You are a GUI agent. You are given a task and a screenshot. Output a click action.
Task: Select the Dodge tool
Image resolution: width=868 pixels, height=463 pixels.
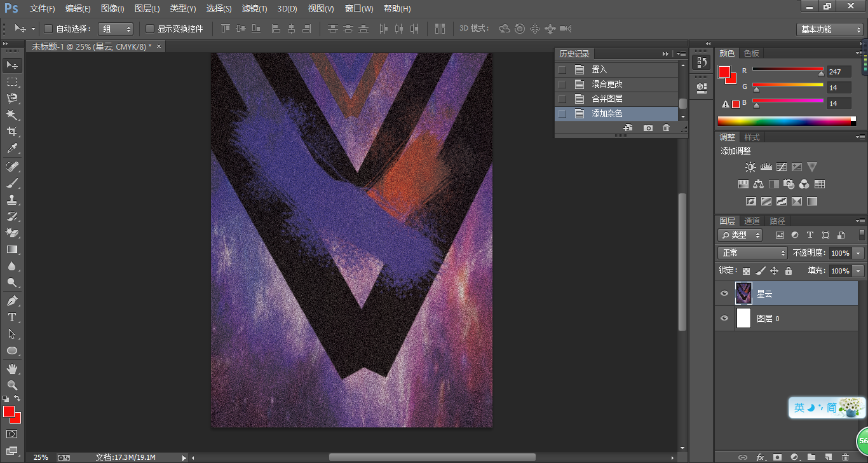tap(12, 283)
